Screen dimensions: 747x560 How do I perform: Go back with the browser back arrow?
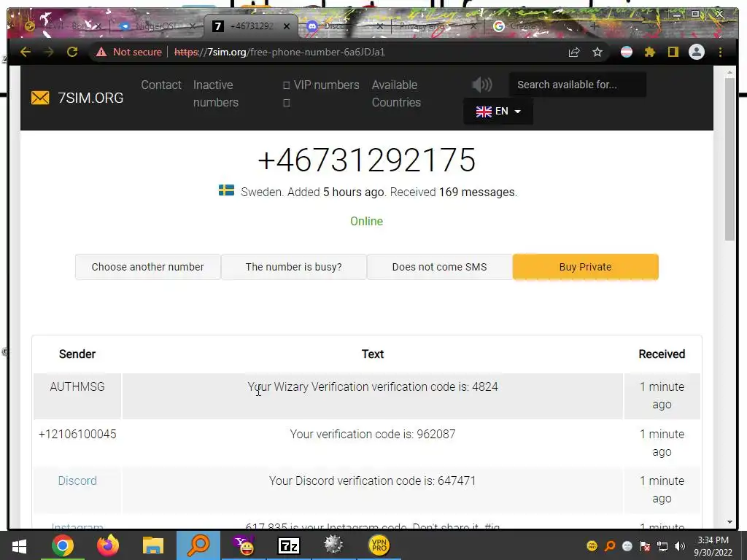(26, 52)
